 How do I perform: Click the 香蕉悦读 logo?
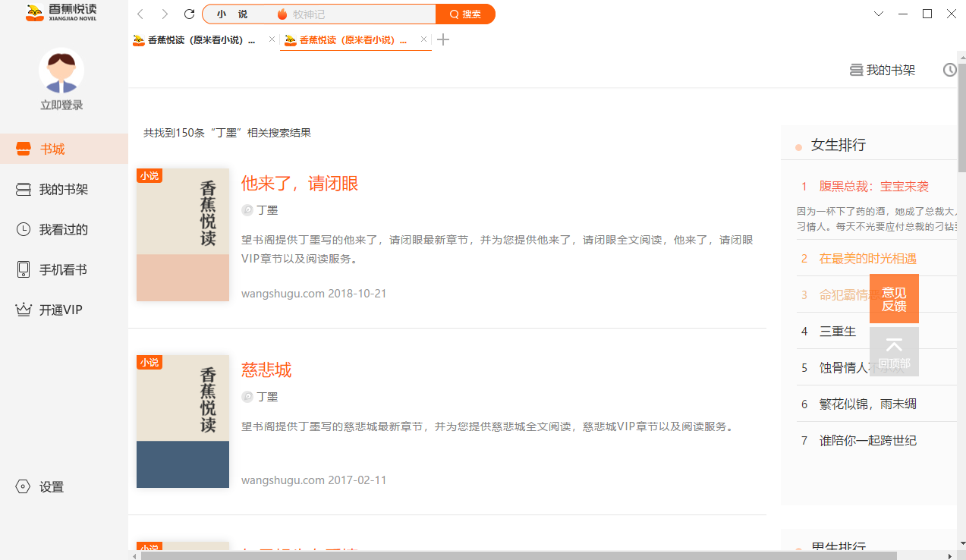coord(61,14)
